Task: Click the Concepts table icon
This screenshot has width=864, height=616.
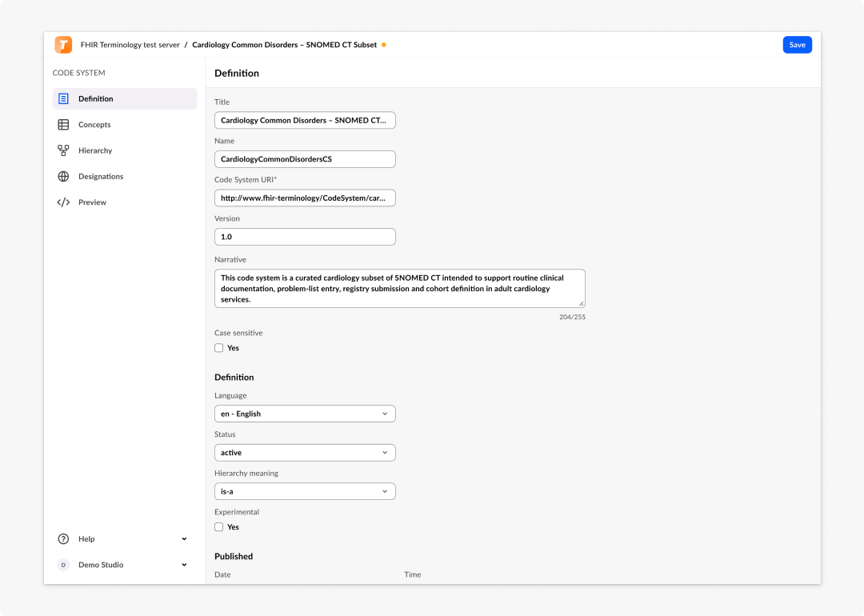Action: 63,125
